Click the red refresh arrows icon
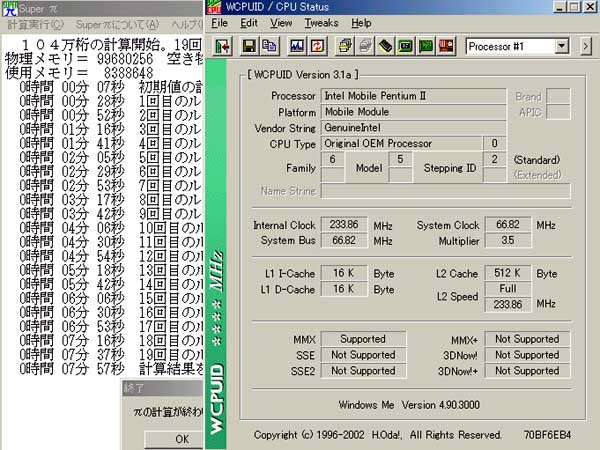Screen dimensions: 600x450 [317, 47]
